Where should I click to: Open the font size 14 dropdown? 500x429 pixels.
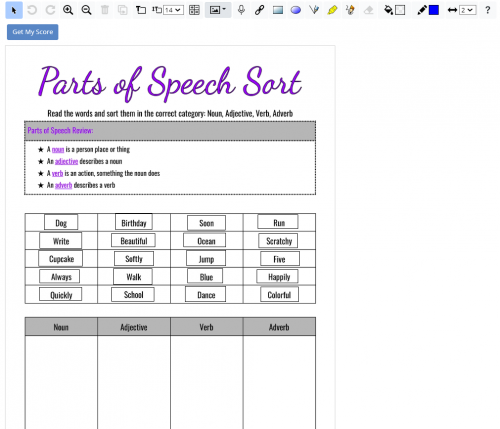click(x=173, y=10)
